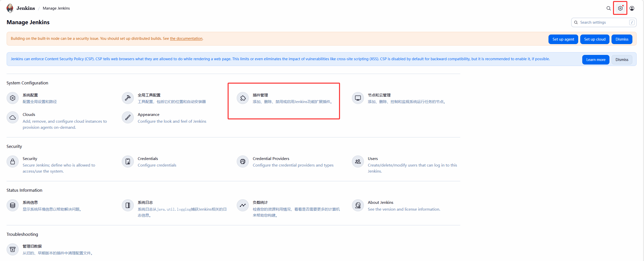Open the Credentials title link
Image resolution: width=644 pixels, height=261 pixels.
click(x=148, y=159)
